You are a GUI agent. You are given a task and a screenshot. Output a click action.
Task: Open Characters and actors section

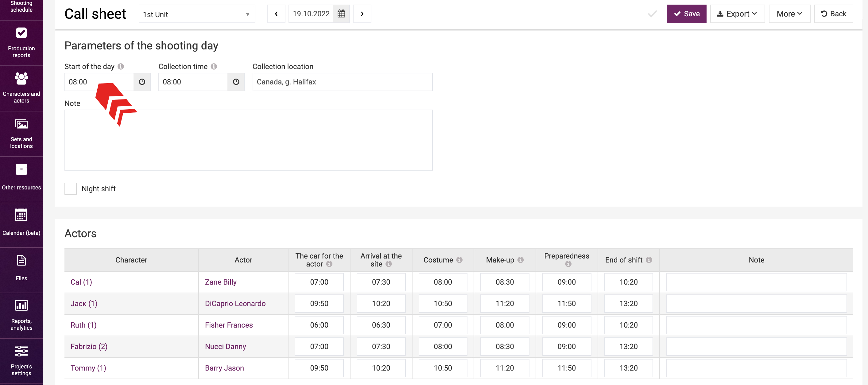(x=21, y=88)
